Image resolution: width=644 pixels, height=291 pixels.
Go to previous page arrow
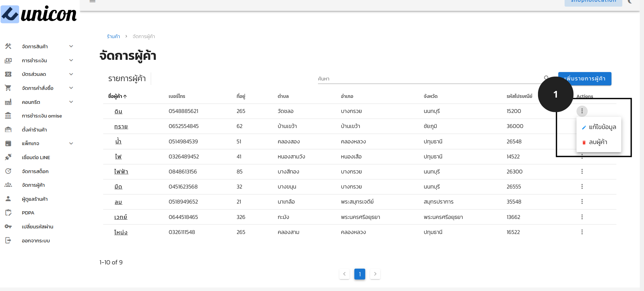coord(344,274)
